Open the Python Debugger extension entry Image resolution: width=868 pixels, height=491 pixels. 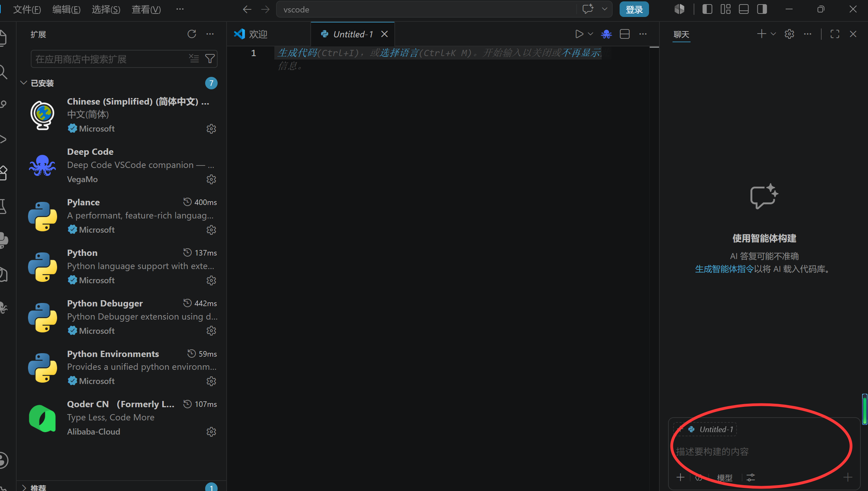point(122,318)
